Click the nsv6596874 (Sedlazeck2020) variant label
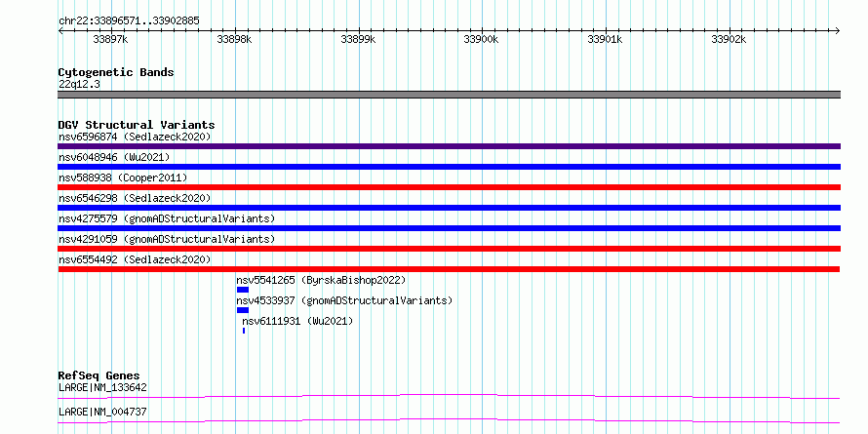 point(135,137)
